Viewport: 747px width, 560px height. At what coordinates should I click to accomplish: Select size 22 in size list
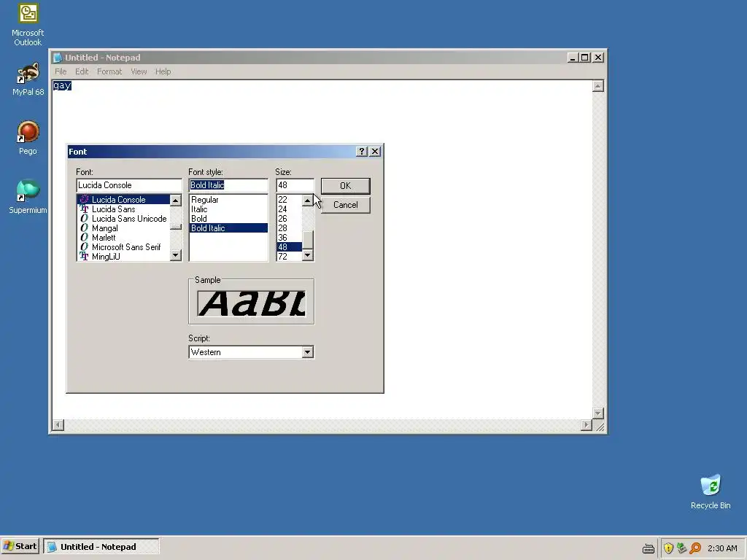289,200
